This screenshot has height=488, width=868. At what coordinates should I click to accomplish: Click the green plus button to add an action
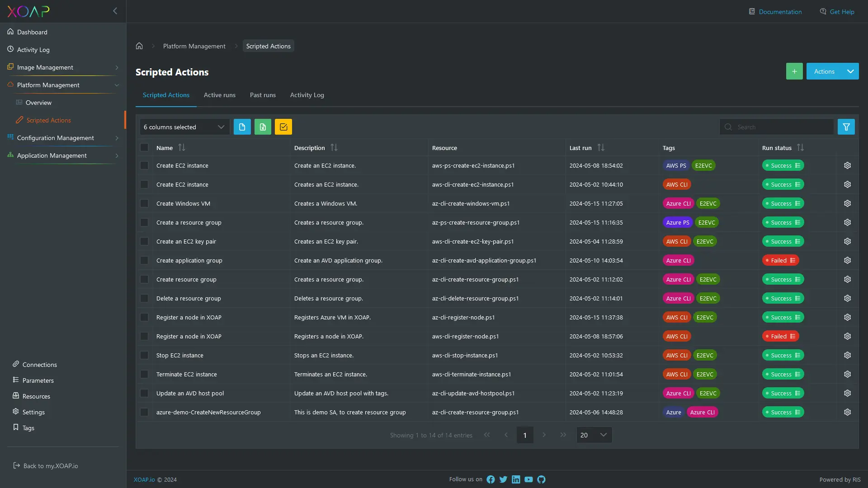coord(794,71)
